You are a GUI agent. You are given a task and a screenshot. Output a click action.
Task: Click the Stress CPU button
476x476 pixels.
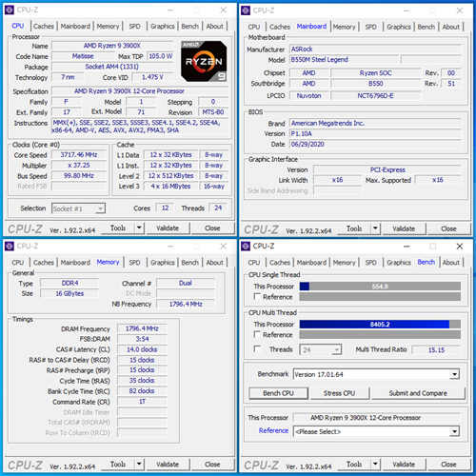point(339,393)
